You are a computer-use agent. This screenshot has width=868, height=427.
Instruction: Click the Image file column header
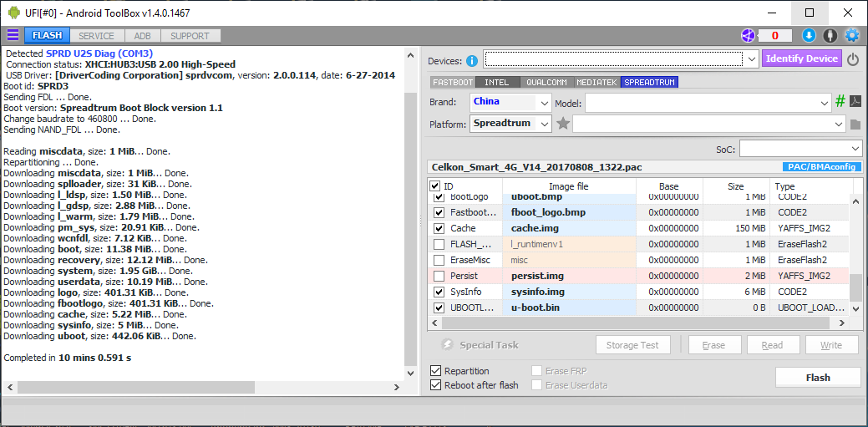coord(569,186)
